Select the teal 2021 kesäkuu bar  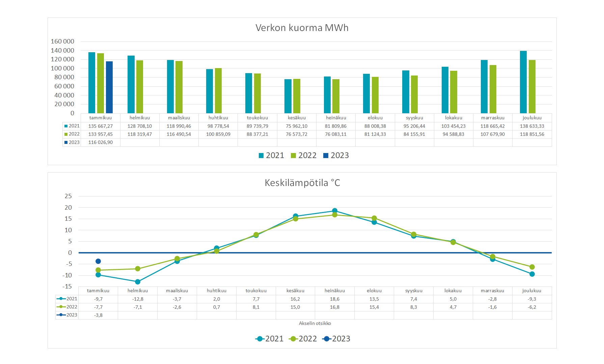[x=288, y=96]
